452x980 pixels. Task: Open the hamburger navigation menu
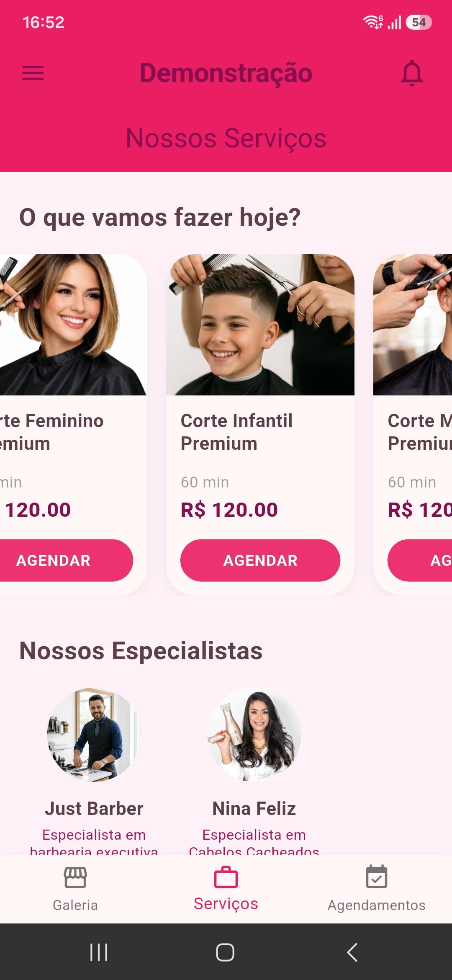(x=33, y=73)
